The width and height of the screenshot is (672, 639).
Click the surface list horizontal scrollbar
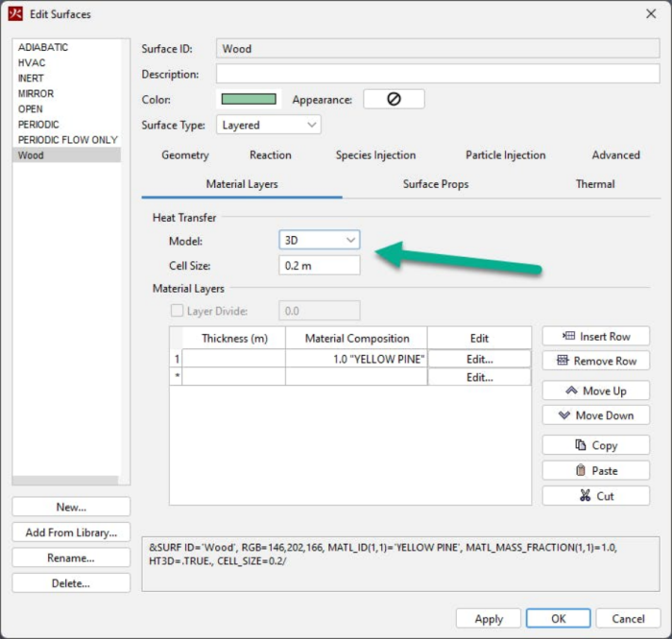[65, 480]
